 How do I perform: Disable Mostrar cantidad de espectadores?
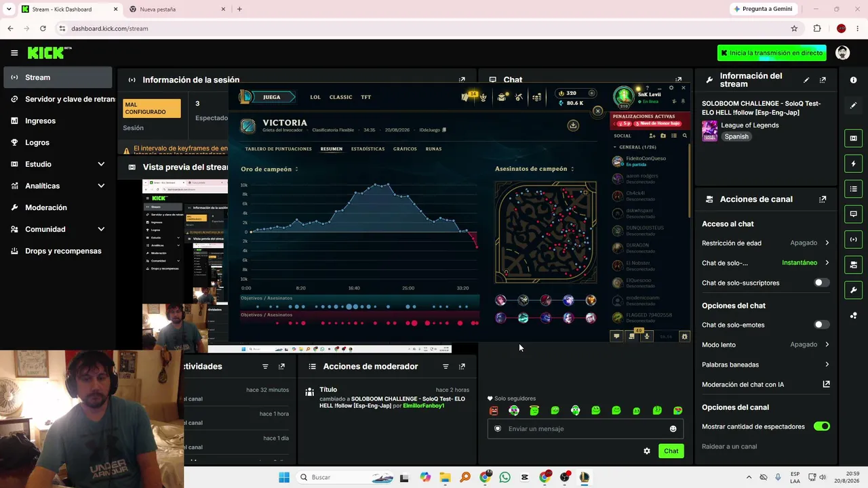(821, 426)
